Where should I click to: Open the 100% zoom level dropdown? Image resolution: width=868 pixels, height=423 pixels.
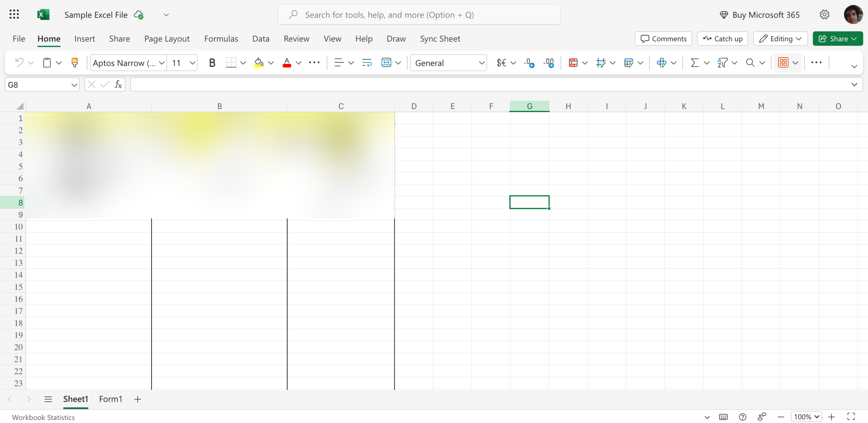coord(806,417)
